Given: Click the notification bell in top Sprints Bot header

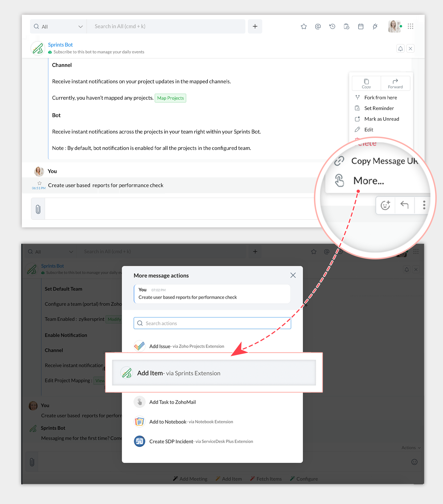Looking at the screenshot, I should [x=400, y=49].
